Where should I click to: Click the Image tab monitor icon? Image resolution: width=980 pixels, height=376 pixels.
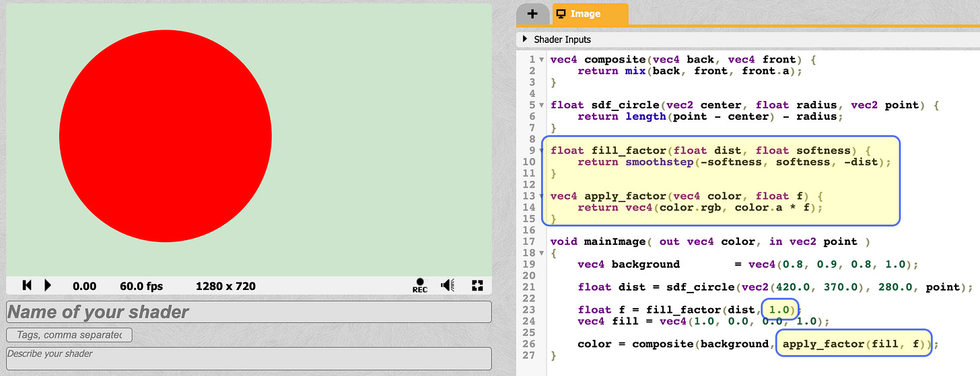coord(561,13)
